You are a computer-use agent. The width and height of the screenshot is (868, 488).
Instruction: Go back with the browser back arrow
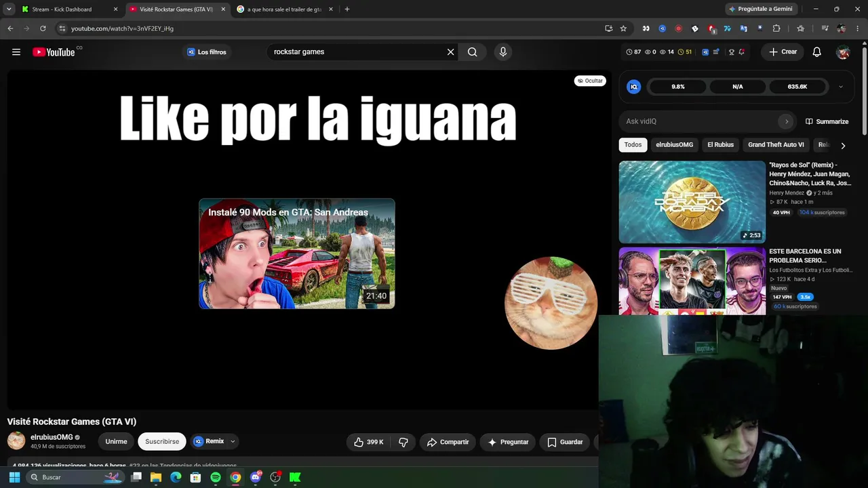(10, 28)
